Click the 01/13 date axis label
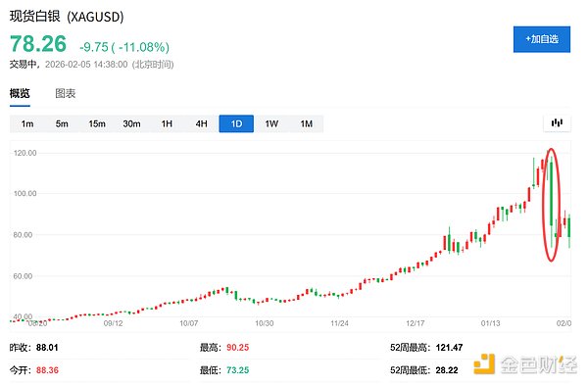Image resolution: width=588 pixels, height=385 pixels. (491, 323)
